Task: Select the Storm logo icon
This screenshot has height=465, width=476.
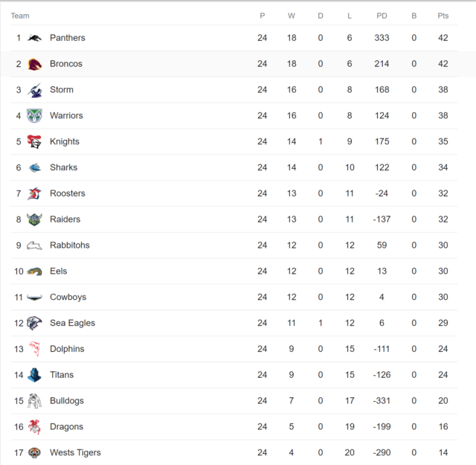Action: pyautogui.click(x=34, y=90)
